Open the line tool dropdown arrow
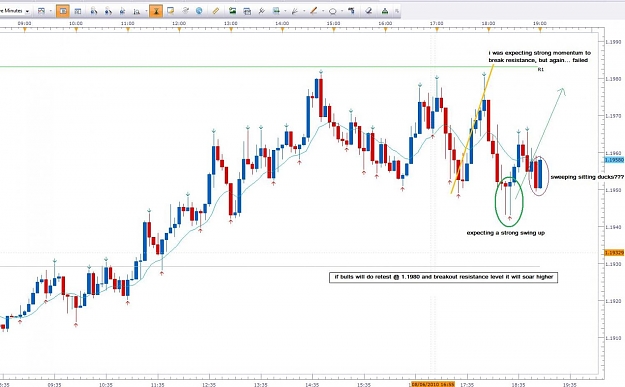 322,11
